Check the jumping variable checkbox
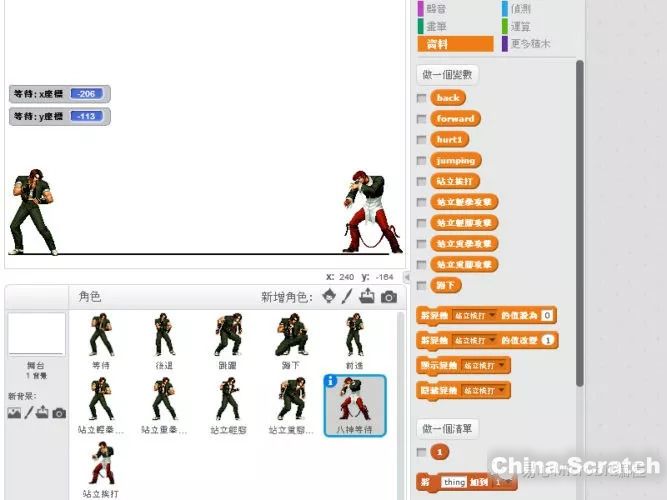 pos(422,161)
